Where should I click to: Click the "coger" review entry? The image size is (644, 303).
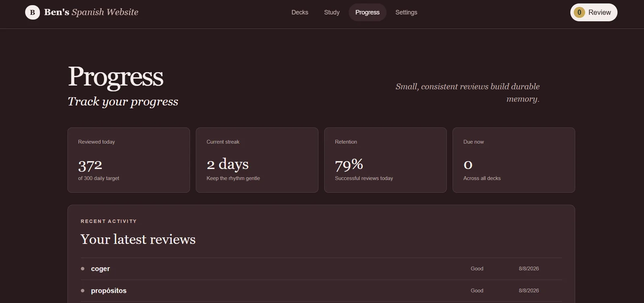(321, 269)
